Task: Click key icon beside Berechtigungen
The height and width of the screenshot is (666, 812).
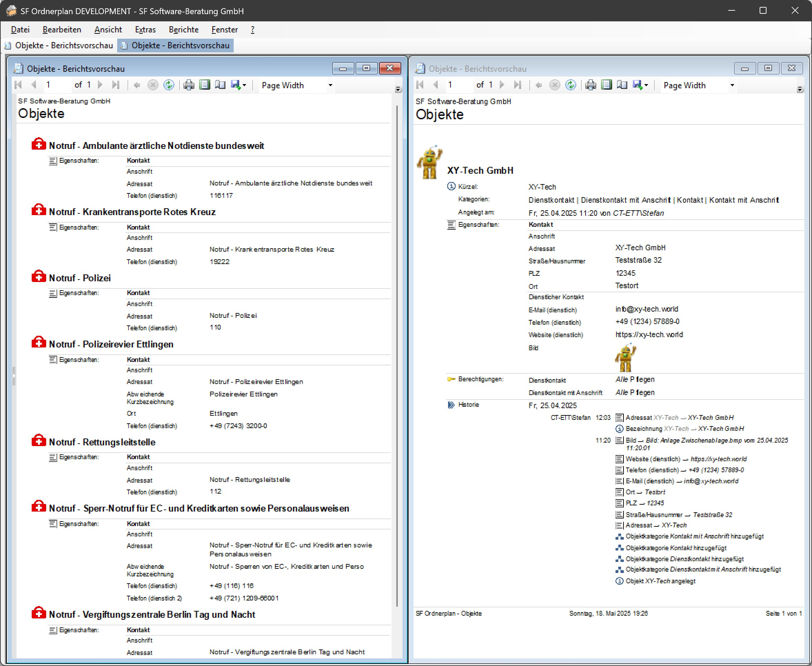Action: (x=451, y=380)
